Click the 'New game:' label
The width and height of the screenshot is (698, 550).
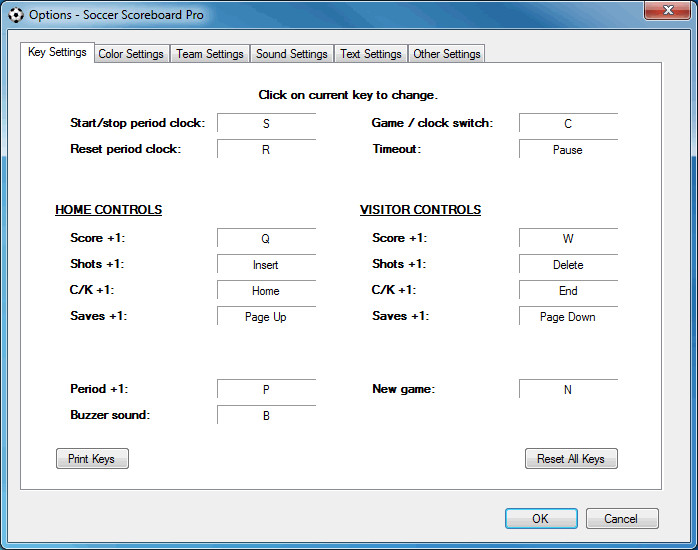(x=403, y=389)
